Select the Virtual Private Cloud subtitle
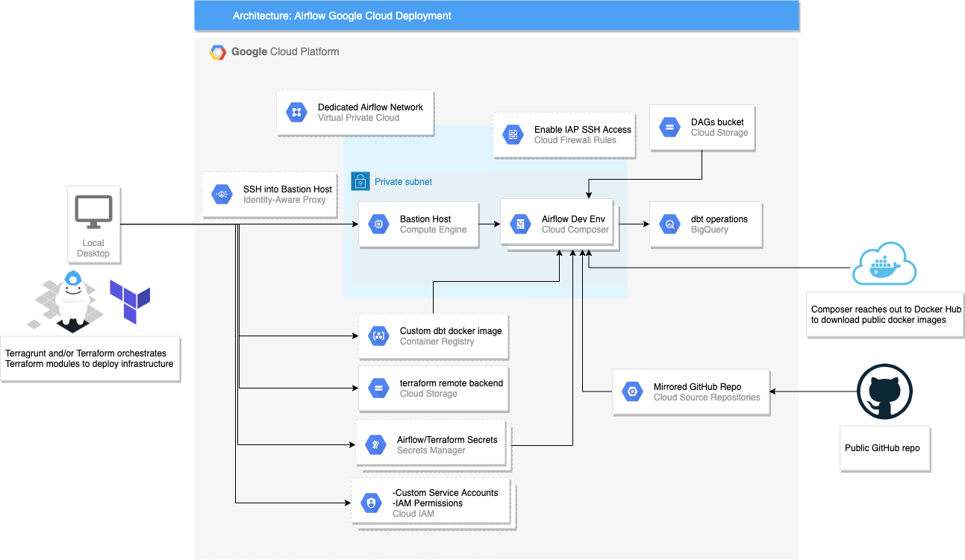Viewport: 965px width, 560px height. (x=358, y=118)
